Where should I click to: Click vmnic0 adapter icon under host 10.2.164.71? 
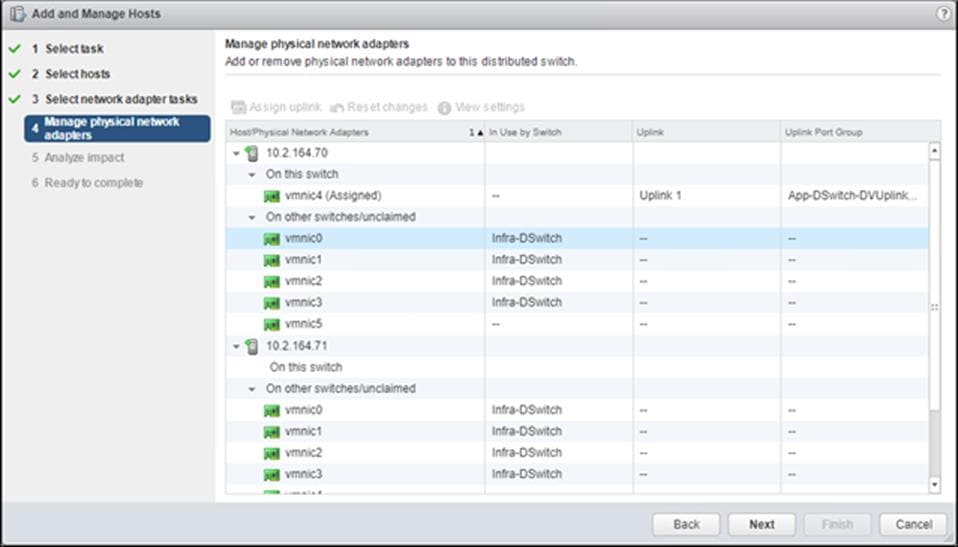click(272, 411)
